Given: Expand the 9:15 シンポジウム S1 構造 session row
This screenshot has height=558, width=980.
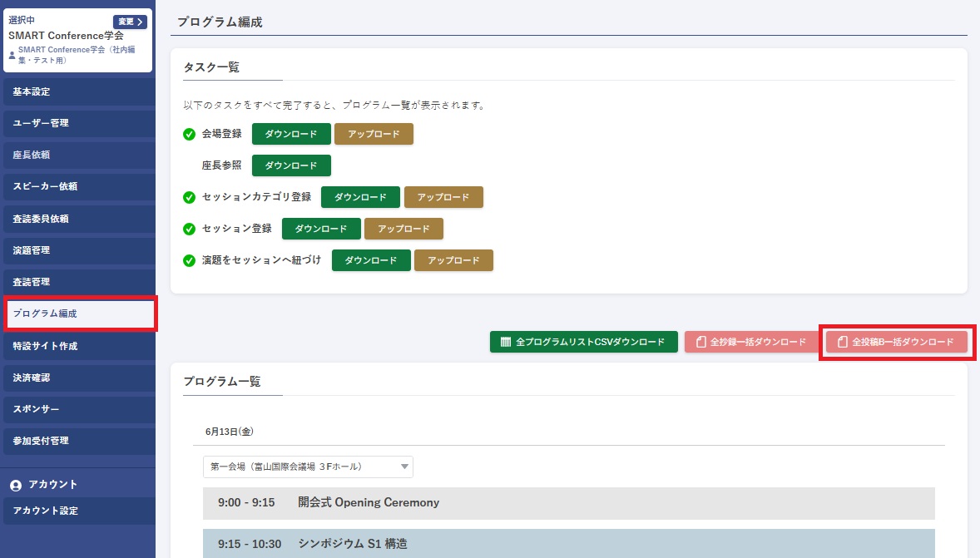Looking at the screenshot, I should coord(568,544).
